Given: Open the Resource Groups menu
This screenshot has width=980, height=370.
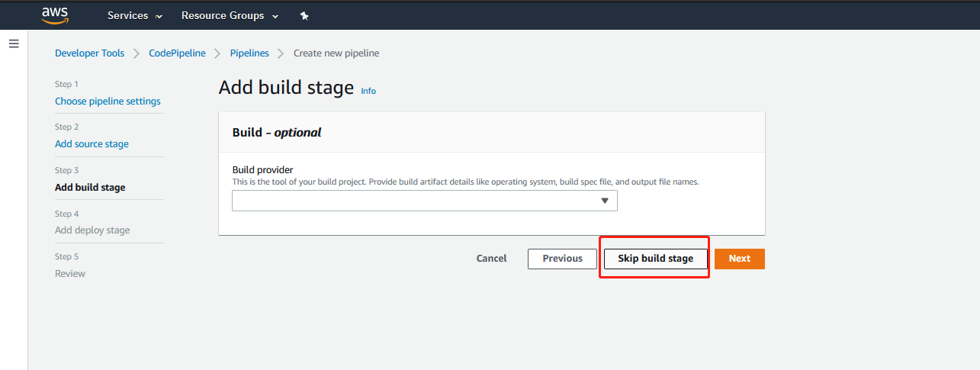Looking at the screenshot, I should coord(230,15).
